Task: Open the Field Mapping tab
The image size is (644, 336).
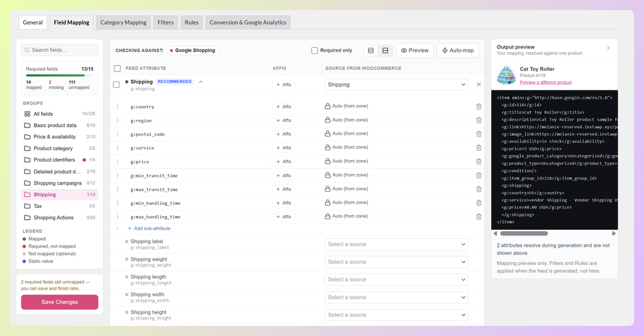Action: coord(72,23)
